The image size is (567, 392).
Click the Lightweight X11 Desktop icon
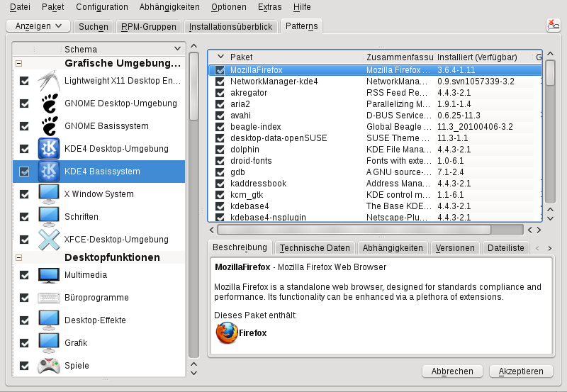pyautogui.click(x=49, y=81)
